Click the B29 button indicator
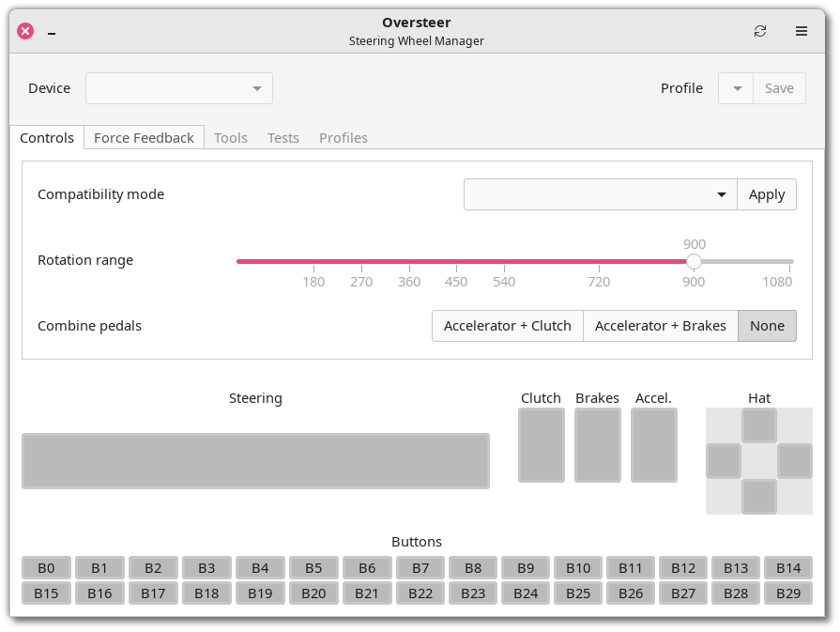The height and width of the screenshot is (632, 840). pos(788,593)
